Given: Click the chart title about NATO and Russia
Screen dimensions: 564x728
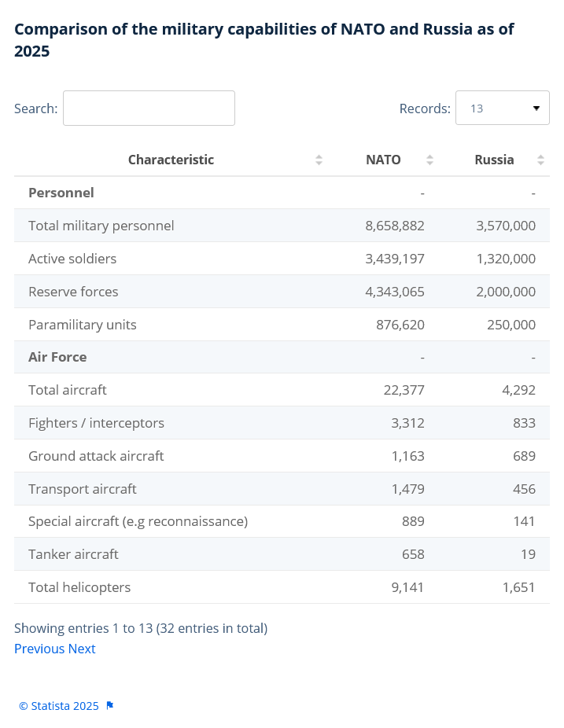Looking at the screenshot, I should [x=264, y=40].
